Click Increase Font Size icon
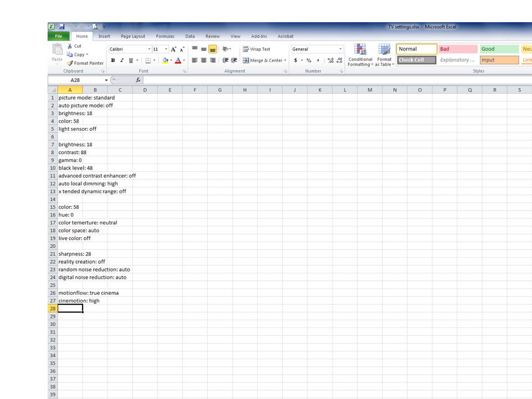 click(173, 49)
